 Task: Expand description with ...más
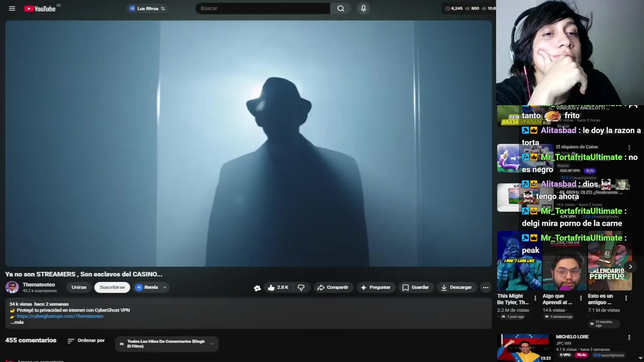tap(17, 322)
